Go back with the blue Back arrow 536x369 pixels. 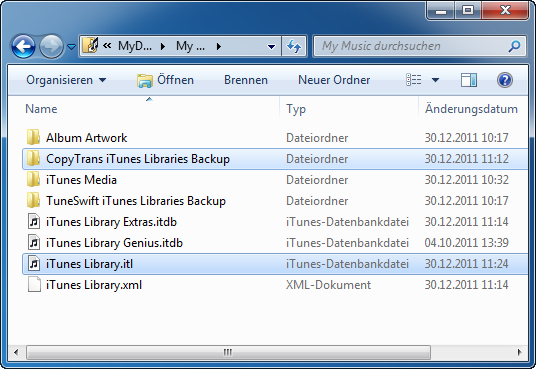pos(23,46)
